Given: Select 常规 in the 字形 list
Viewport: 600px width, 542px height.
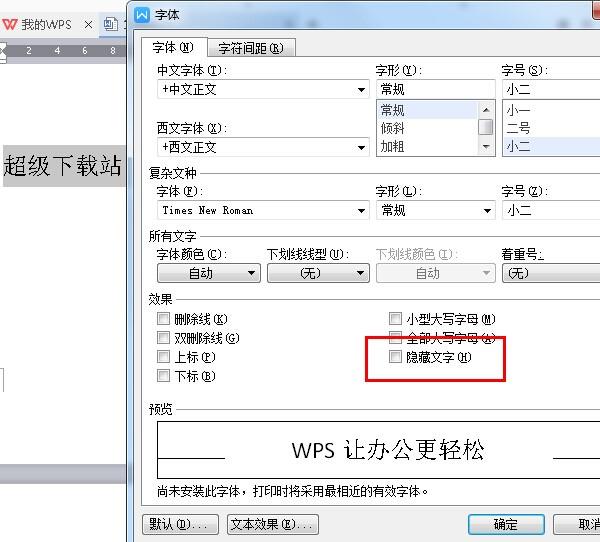Looking at the screenshot, I should pyautogui.click(x=428, y=110).
